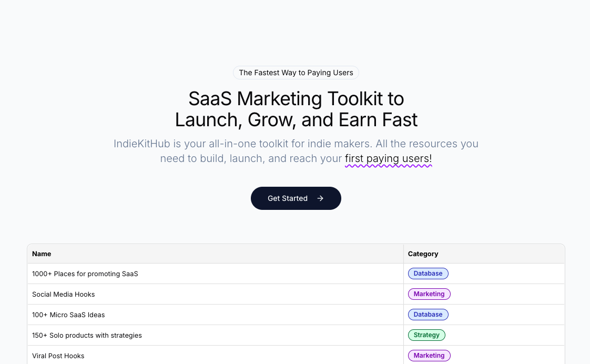Click the Category column header
The image size is (590, 364).
423,254
